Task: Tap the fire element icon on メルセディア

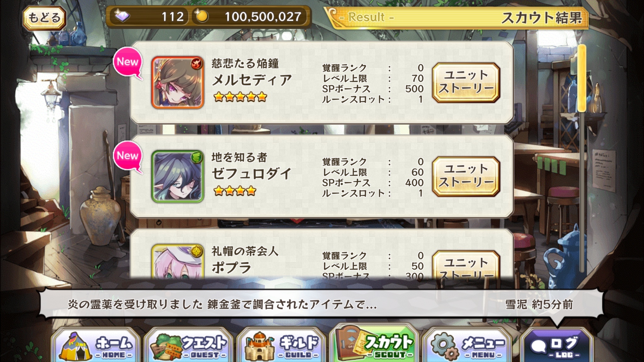Action: [197, 63]
